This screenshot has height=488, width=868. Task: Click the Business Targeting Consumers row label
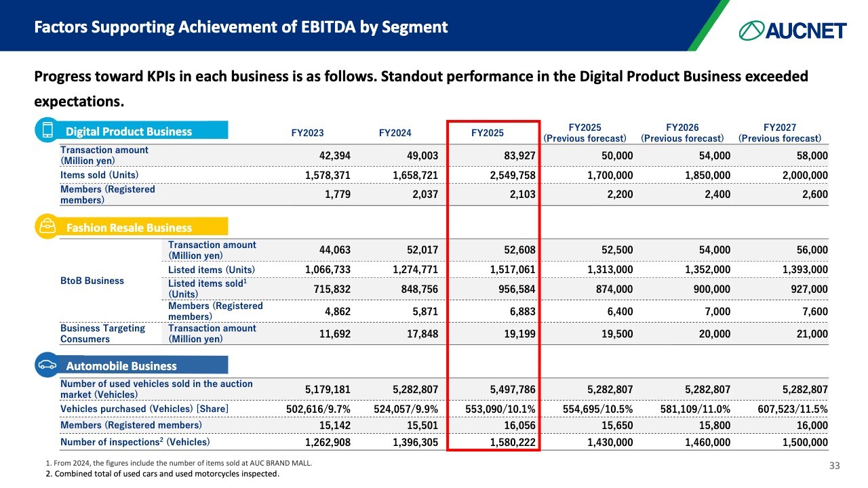[103, 333]
